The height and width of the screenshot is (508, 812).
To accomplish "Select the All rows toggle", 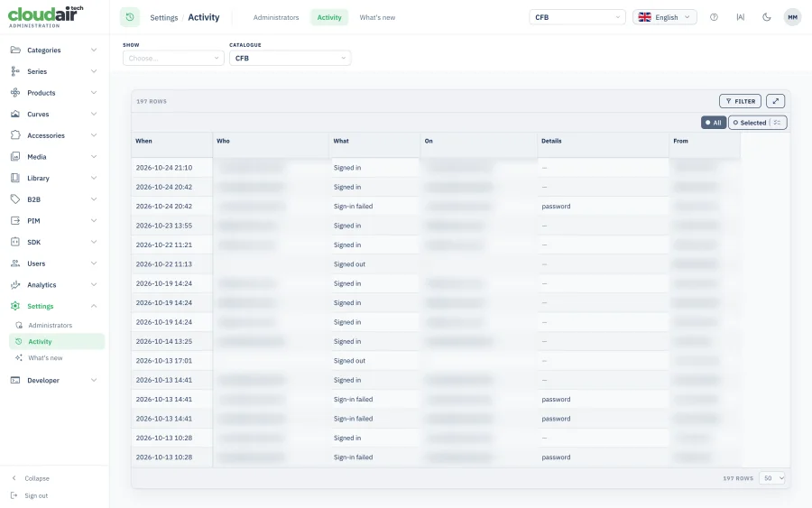I will coord(713,123).
